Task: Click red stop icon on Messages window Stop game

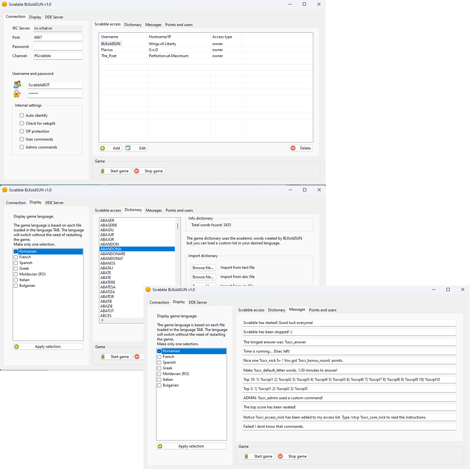Action: click(281, 456)
